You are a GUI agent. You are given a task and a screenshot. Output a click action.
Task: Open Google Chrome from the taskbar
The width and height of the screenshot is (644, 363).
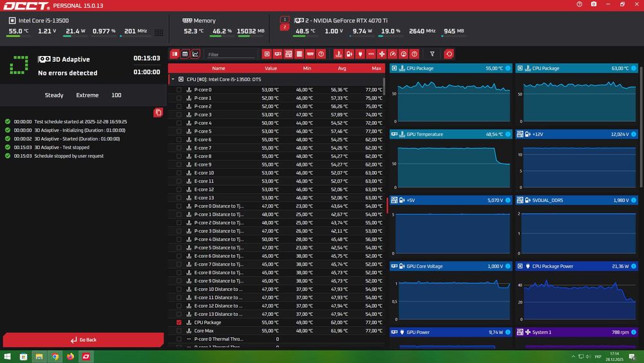[x=55, y=357]
